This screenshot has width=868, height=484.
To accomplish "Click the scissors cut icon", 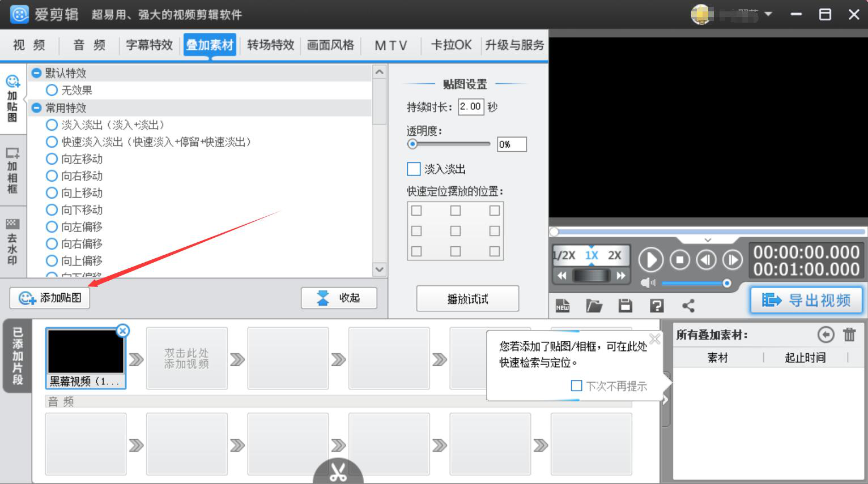I will 338,472.
